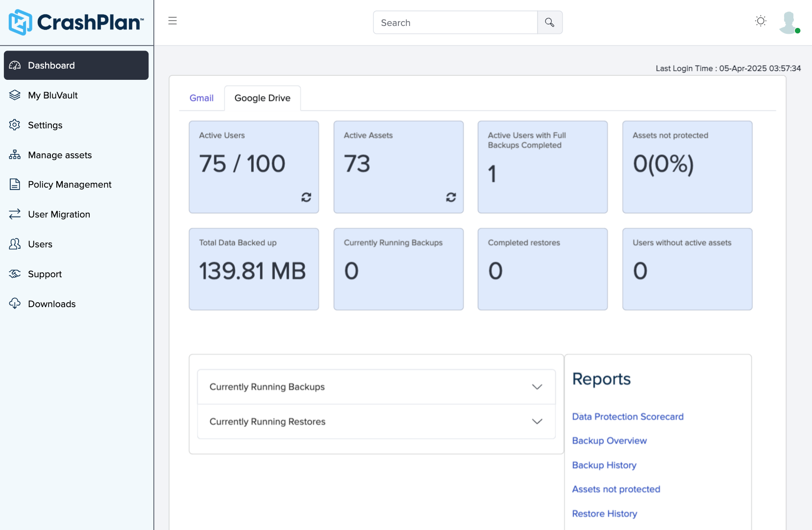Click the search magnifier button
The height and width of the screenshot is (530, 812).
coord(549,22)
